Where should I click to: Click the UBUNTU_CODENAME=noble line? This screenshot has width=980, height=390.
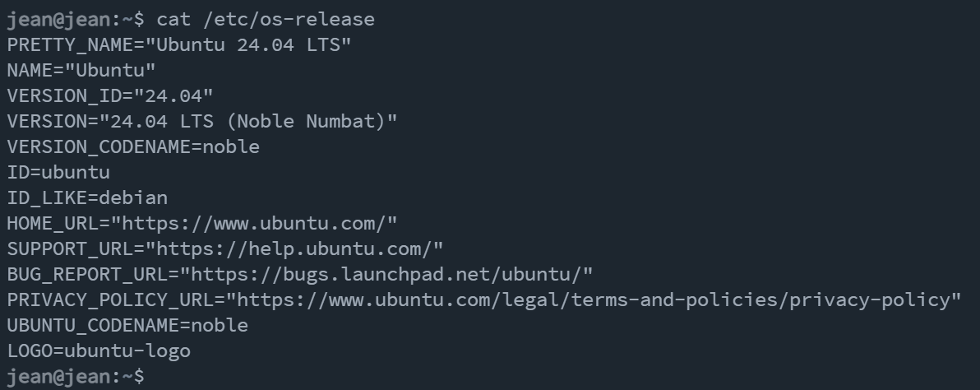(127, 326)
